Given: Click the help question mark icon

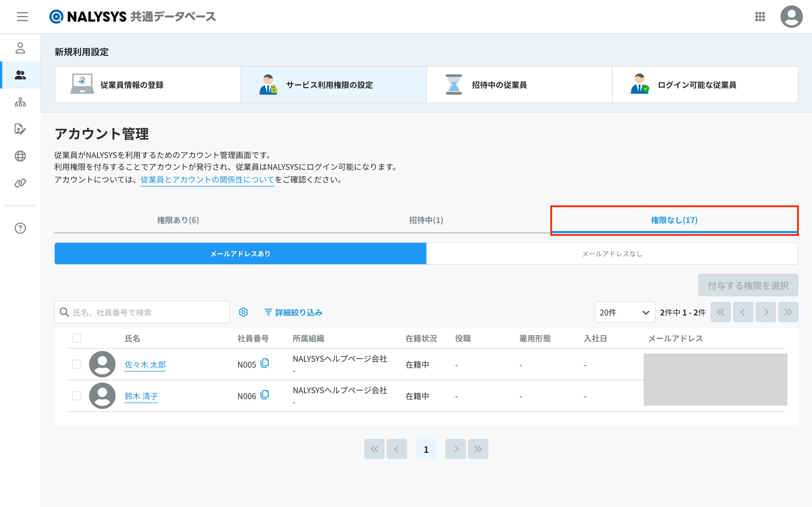Looking at the screenshot, I should point(20,228).
